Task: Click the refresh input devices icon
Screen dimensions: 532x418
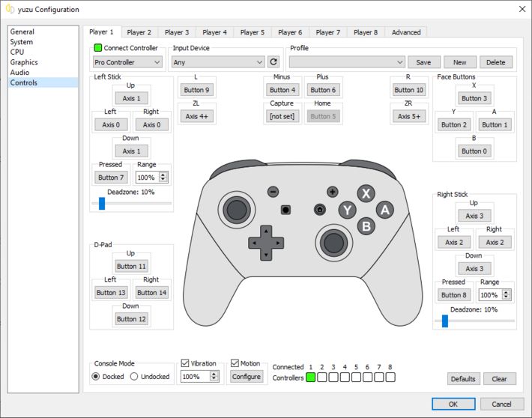Action: [273, 62]
